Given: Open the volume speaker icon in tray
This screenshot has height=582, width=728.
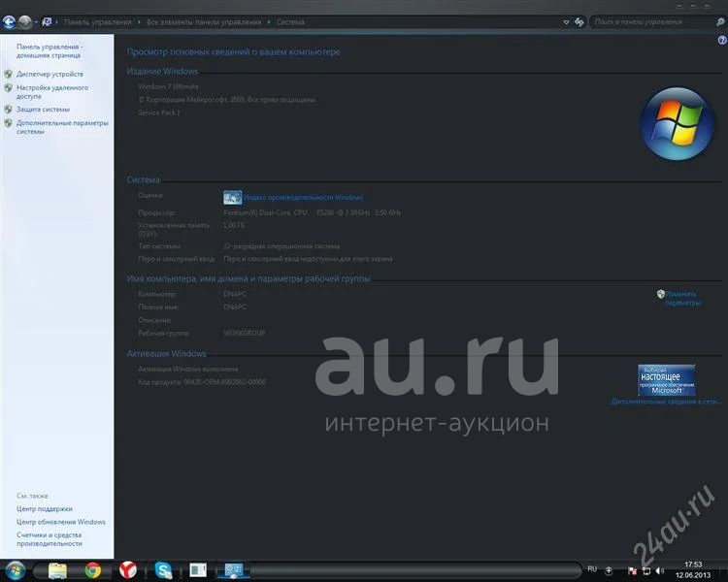Looking at the screenshot, I should [x=659, y=571].
